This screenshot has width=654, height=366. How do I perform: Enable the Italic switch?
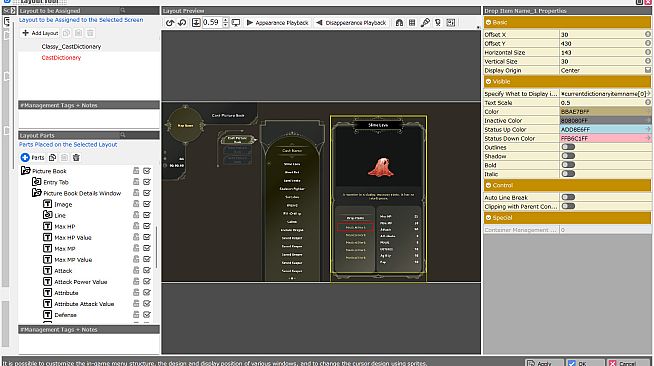pyautogui.click(x=568, y=173)
